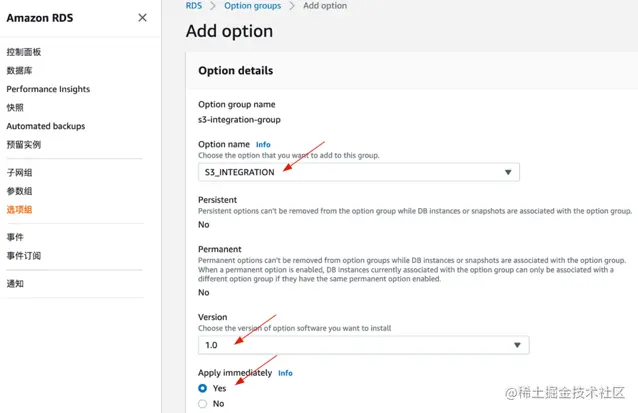The width and height of the screenshot is (638, 413).
Task: Select Yes for Apply immediately
Action: (203, 388)
